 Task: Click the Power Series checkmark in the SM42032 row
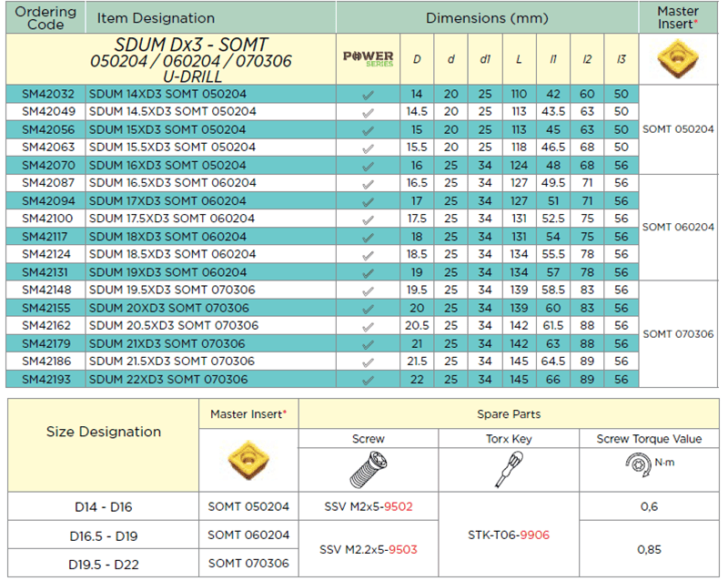(x=368, y=96)
